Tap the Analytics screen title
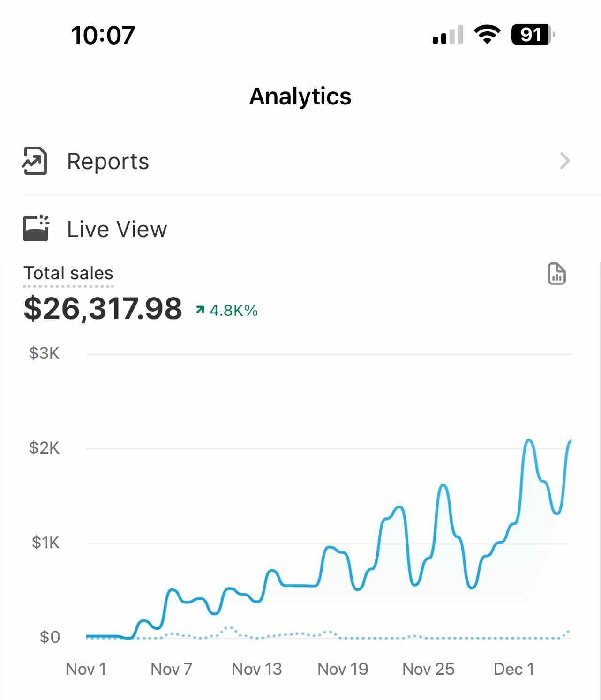 300,96
